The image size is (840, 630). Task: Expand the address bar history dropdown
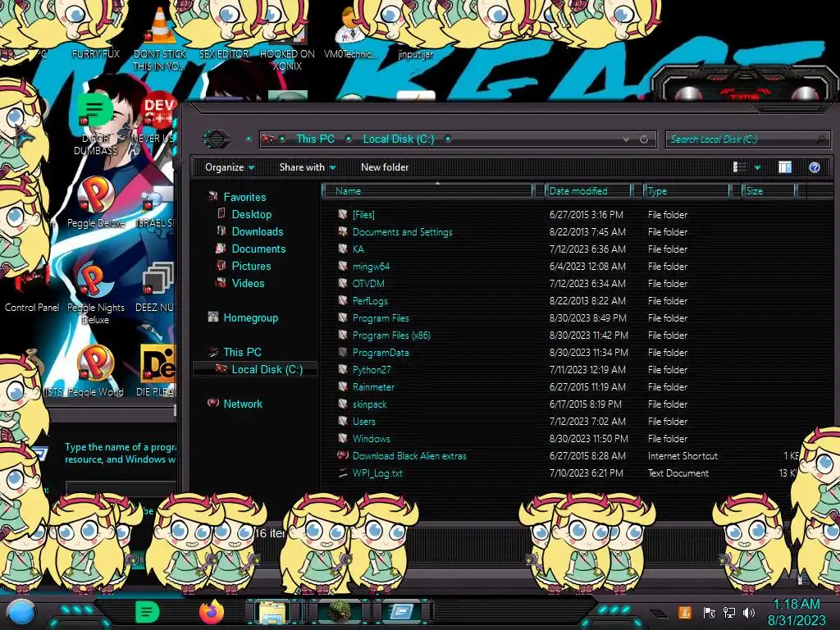click(x=626, y=139)
